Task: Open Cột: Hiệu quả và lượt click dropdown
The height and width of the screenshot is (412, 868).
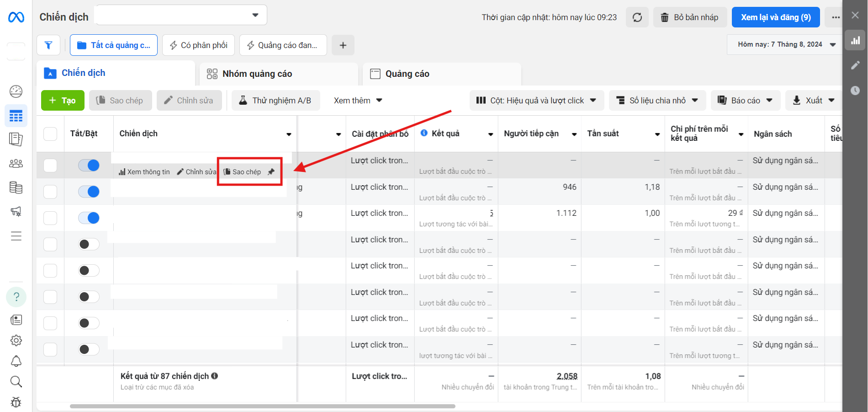Action: tap(537, 101)
